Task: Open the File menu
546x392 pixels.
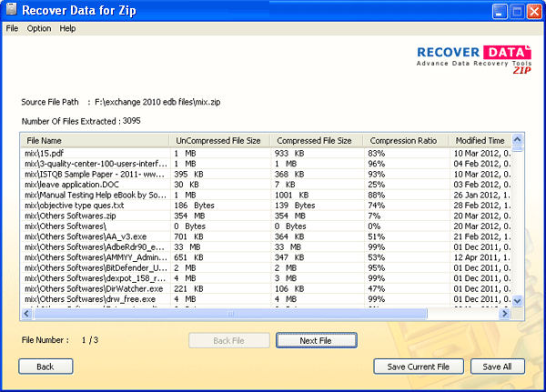Action: (12, 28)
